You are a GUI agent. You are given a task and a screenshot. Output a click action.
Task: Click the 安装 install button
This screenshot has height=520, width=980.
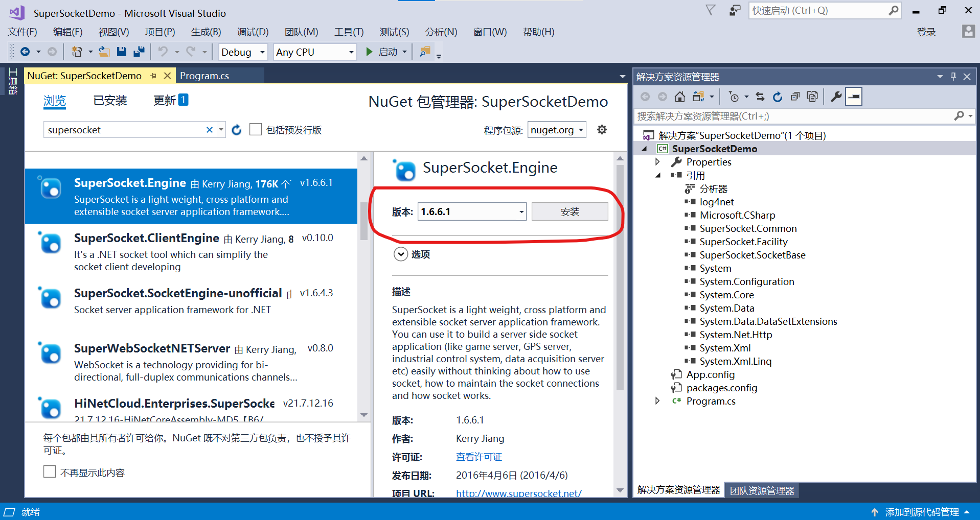pos(569,211)
